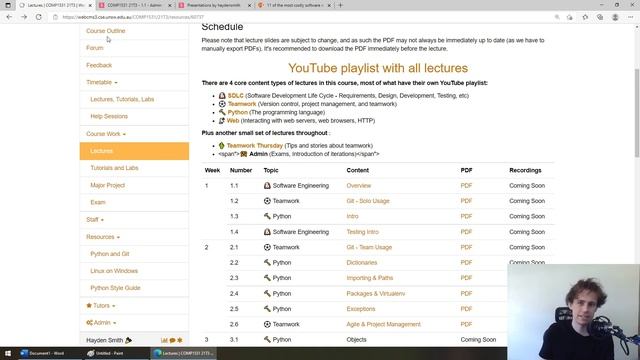This screenshot has height=360, width=640.
Task: Open YouTube playlist with all lectures
Action: pyautogui.click(x=378, y=68)
